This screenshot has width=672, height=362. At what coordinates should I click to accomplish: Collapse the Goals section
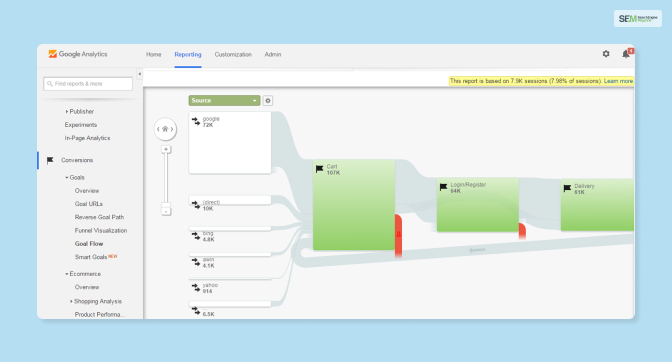click(67, 177)
